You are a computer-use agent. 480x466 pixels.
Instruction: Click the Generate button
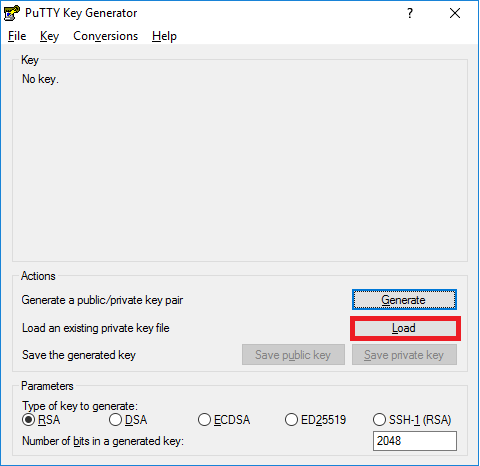pos(404,300)
